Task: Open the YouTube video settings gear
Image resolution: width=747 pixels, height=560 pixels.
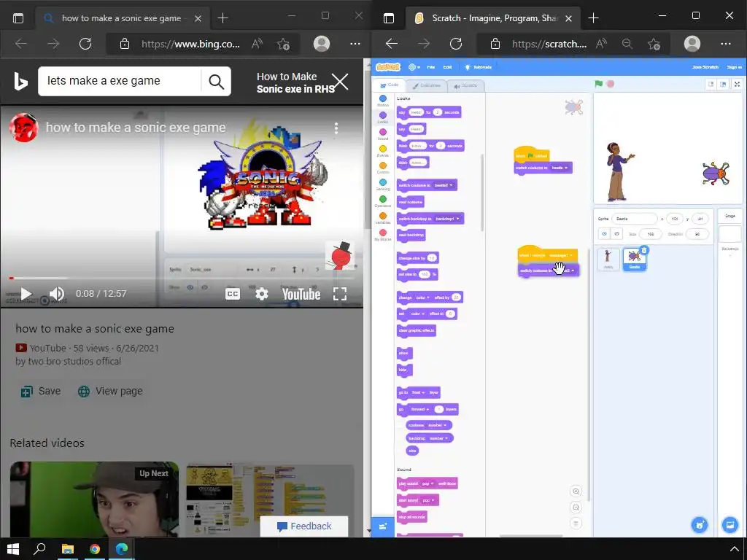Action: (262, 295)
